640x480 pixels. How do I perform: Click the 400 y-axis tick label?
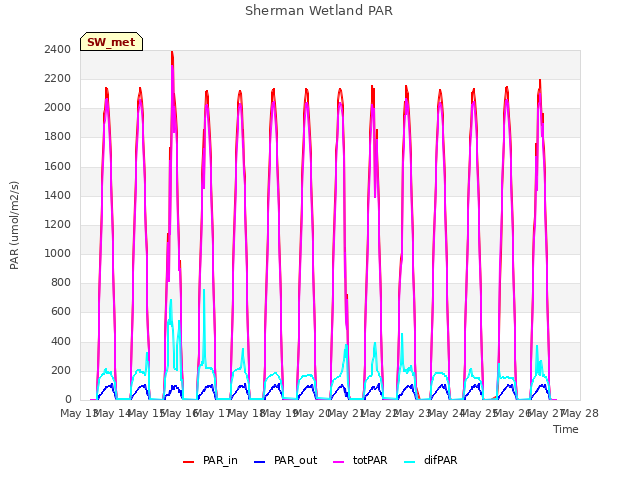point(61,341)
